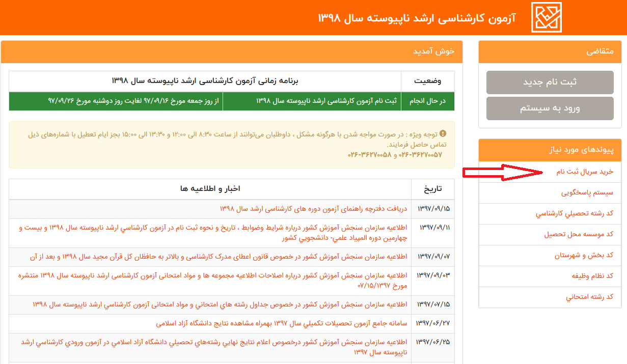Open the کد موسسه محل تحصیل link
The image size is (627, 364).
coord(579,235)
